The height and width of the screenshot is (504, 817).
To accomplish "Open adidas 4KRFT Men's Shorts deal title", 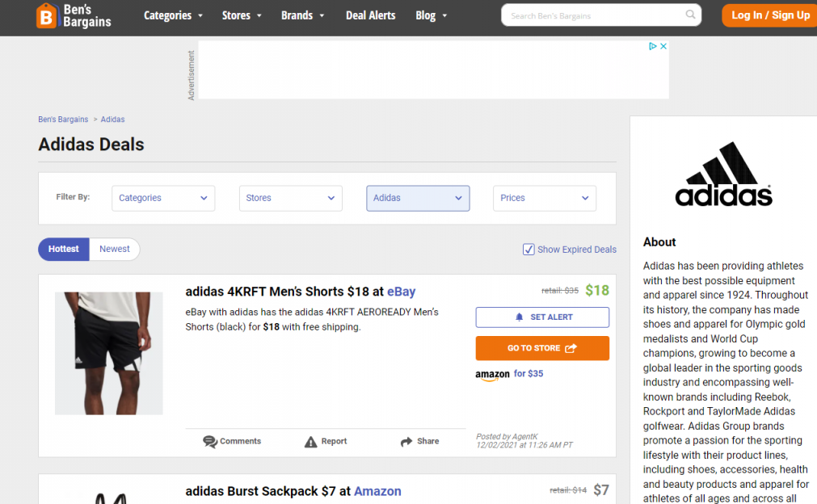I will 300,292.
